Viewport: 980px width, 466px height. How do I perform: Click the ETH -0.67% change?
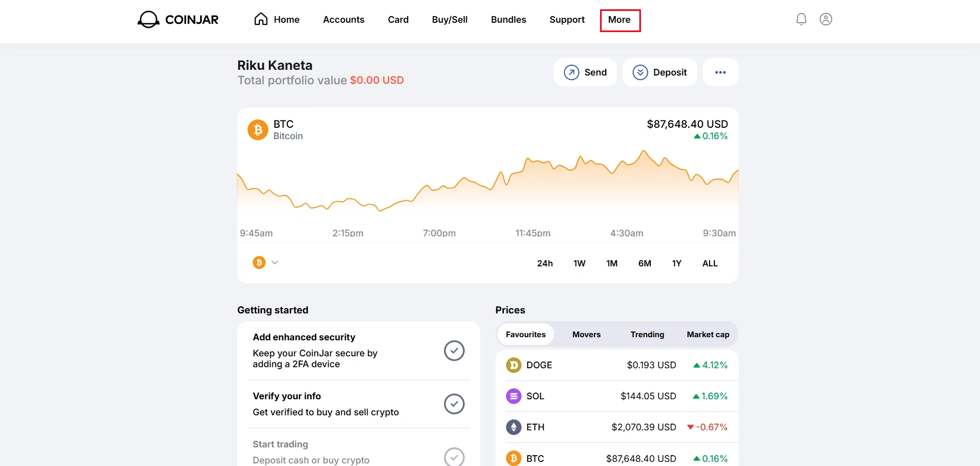(707, 427)
